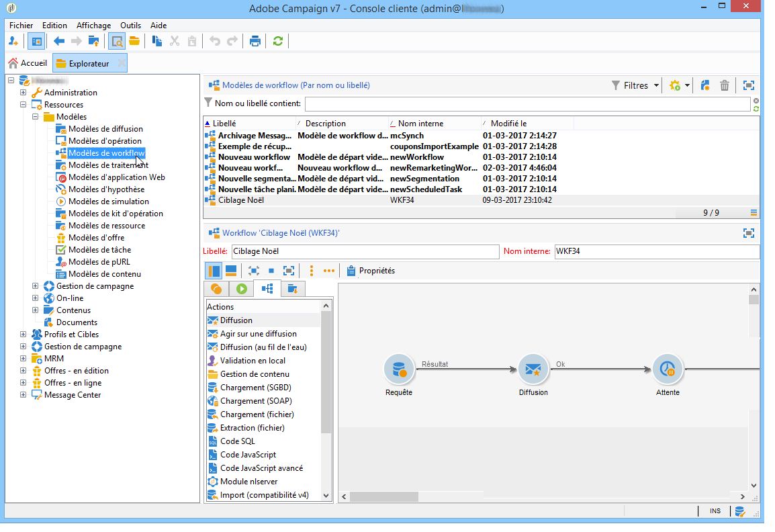Collapse the Administration node expander
This screenshot has width=775, height=532.
(24, 93)
